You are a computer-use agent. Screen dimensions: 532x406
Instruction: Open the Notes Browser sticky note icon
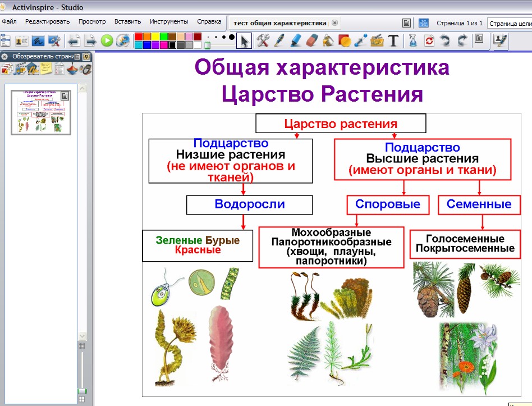click(46, 69)
